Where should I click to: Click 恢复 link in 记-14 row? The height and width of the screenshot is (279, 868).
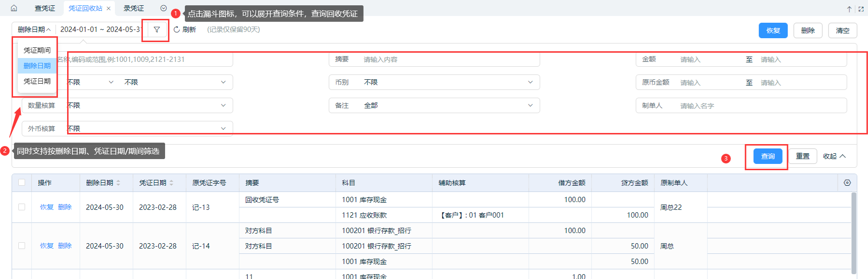[x=47, y=246]
